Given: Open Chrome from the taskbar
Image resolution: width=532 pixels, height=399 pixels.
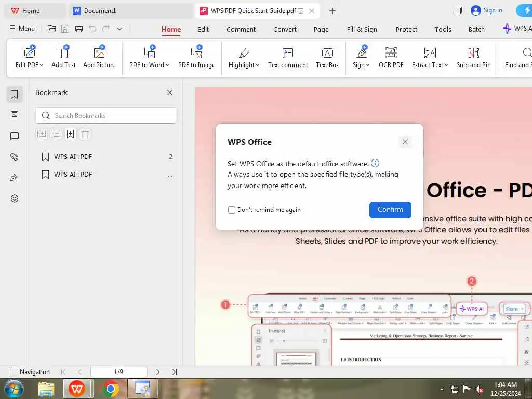Looking at the screenshot, I should point(110,389).
